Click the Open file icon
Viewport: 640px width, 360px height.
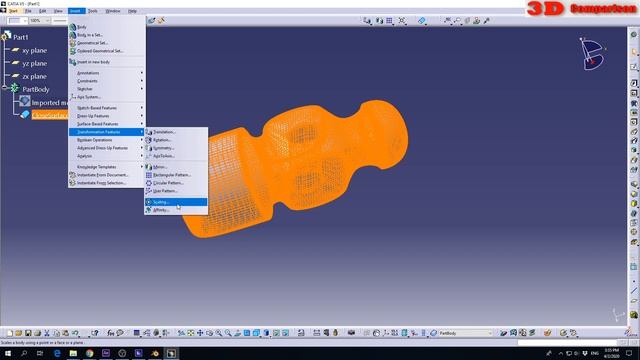(x=19, y=333)
